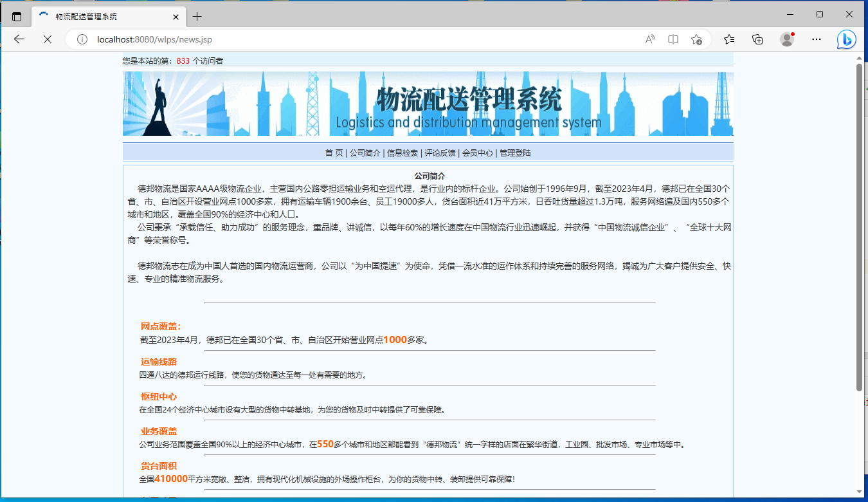
Task: Click the orange 1000 figure
Action: point(395,340)
